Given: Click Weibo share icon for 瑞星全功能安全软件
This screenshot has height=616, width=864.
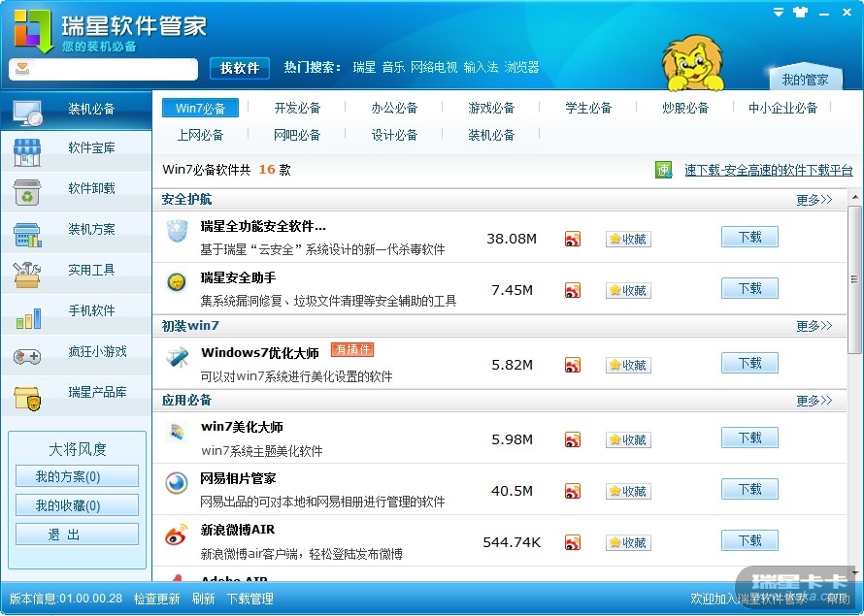Looking at the screenshot, I should pyautogui.click(x=573, y=240).
